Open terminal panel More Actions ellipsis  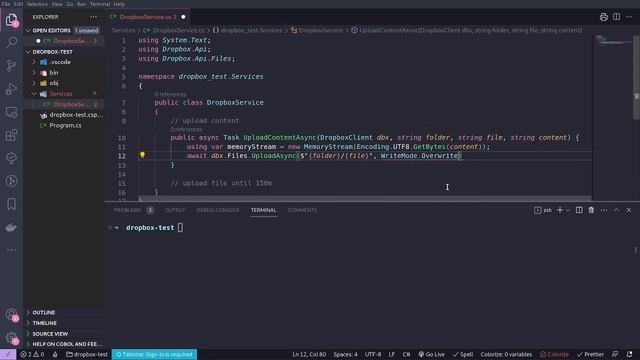click(x=604, y=210)
